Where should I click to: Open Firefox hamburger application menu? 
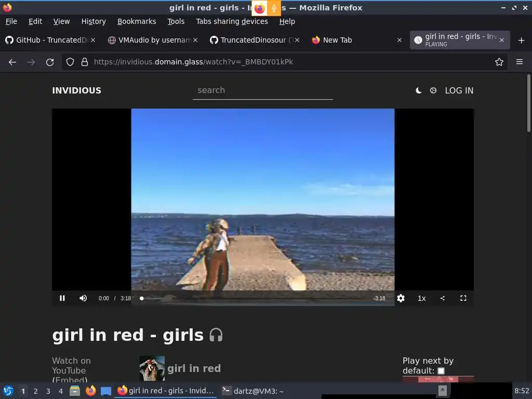520,62
